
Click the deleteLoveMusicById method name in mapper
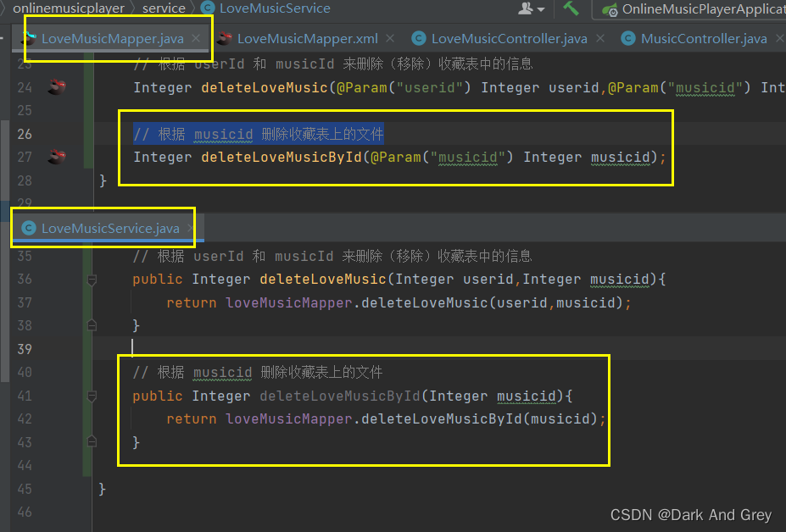click(282, 157)
